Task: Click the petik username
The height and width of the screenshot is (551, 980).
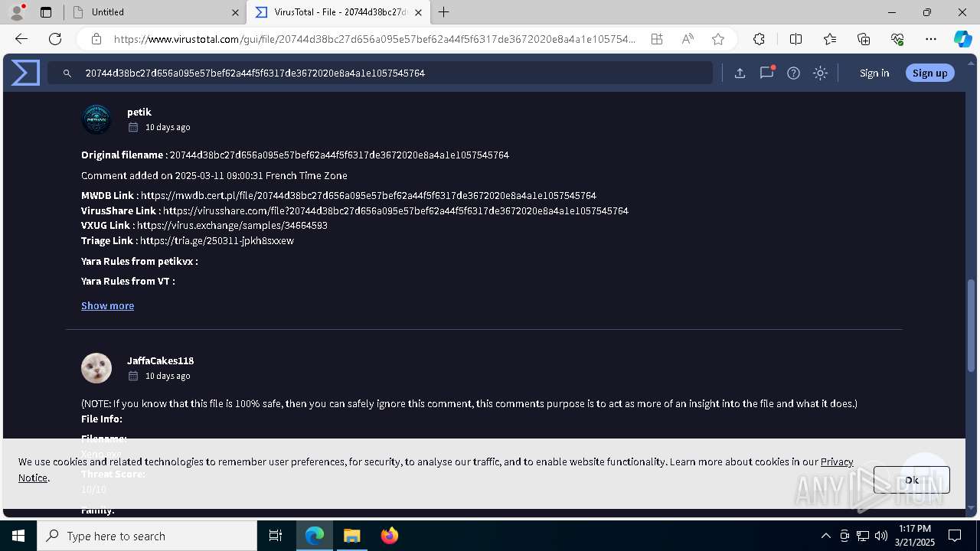Action: tap(139, 112)
